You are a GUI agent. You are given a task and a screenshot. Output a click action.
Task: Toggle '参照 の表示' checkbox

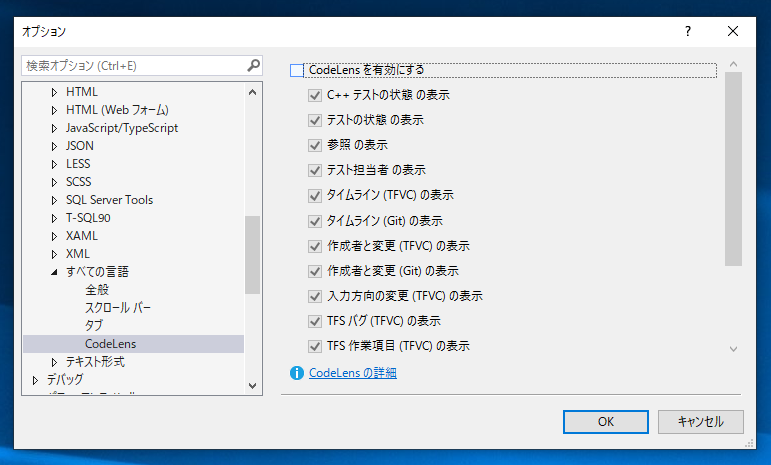(x=315, y=145)
